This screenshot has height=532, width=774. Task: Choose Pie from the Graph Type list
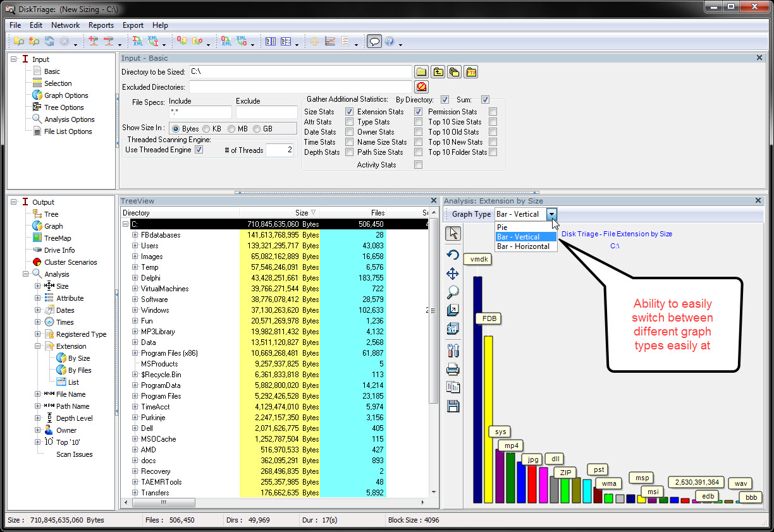point(526,227)
